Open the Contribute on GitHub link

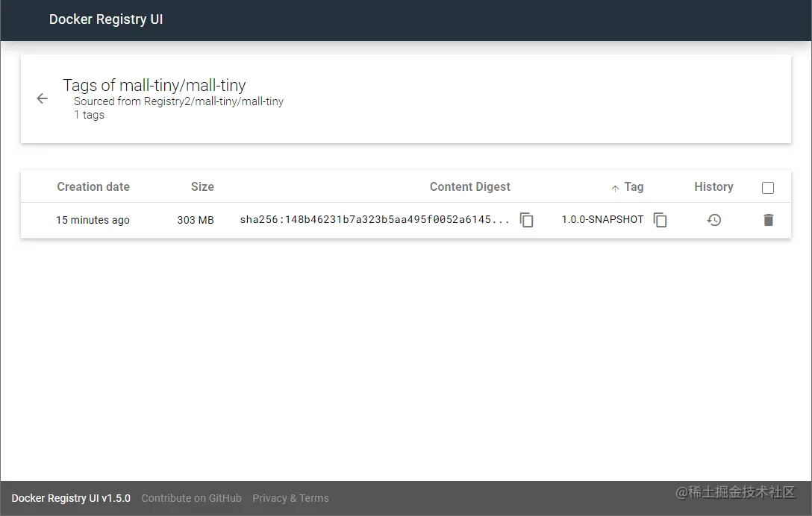click(192, 498)
